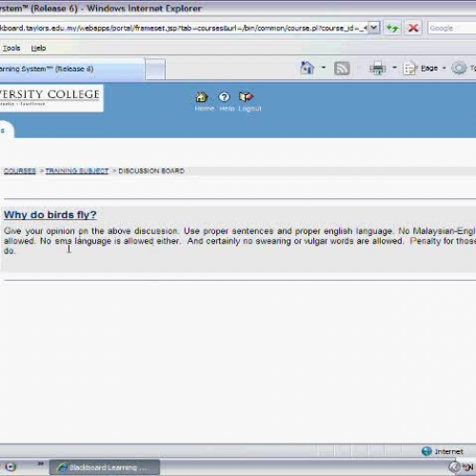Click the Blackboard Logout icon
The image size is (476, 476).
tap(247, 97)
